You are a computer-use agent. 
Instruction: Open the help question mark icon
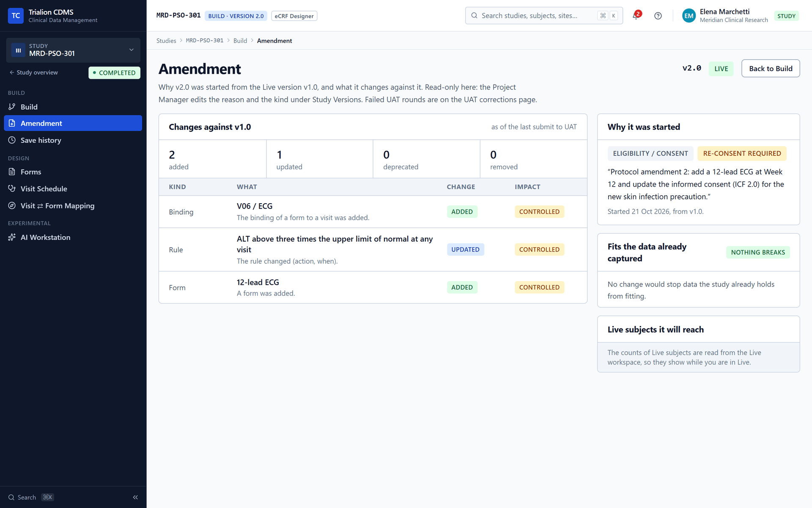pyautogui.click(x=658, y=16)
